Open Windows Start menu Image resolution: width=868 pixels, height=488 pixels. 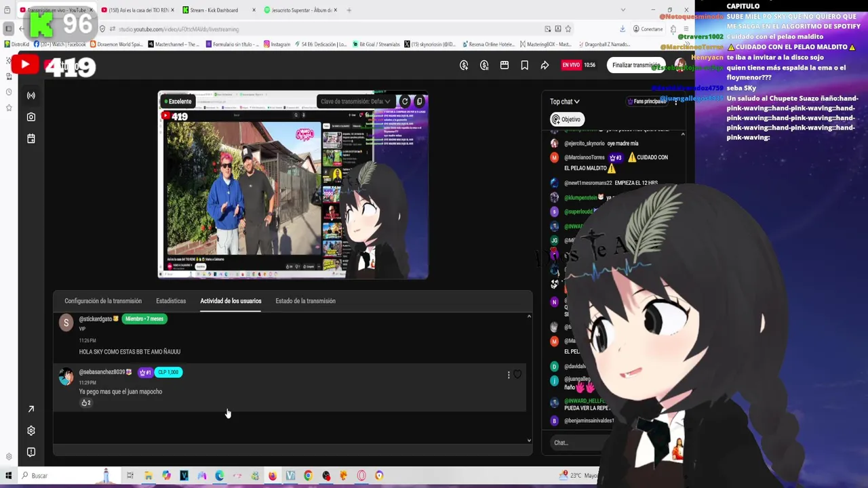click(9, 476)
